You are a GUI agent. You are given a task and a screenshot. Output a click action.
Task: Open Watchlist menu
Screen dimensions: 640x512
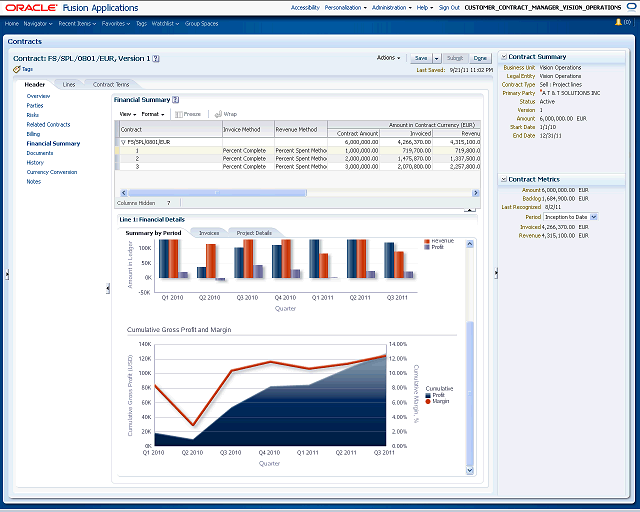[x=165, y=24]
